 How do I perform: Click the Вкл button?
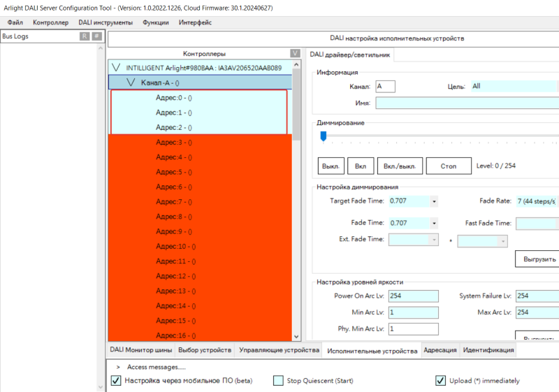tap(361, 166)
